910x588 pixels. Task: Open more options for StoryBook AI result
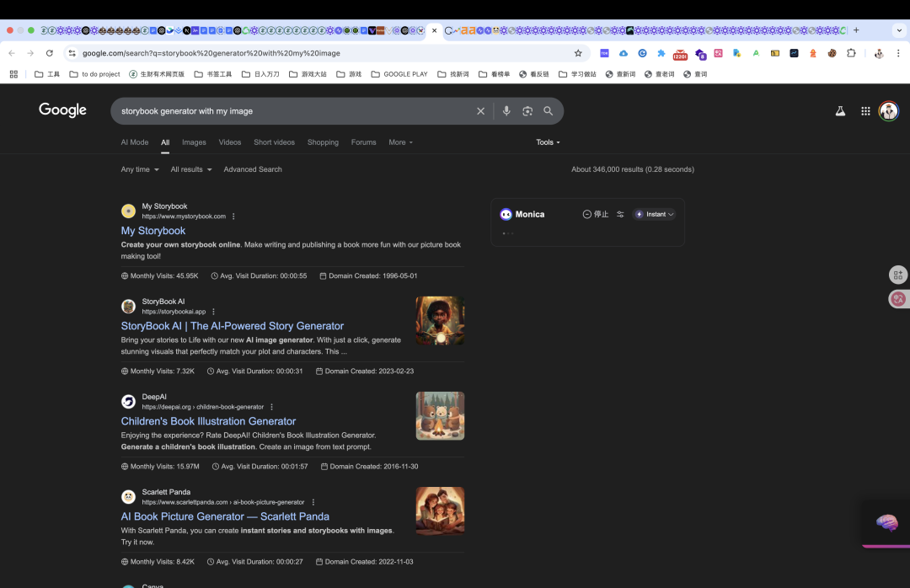point(213,312)
